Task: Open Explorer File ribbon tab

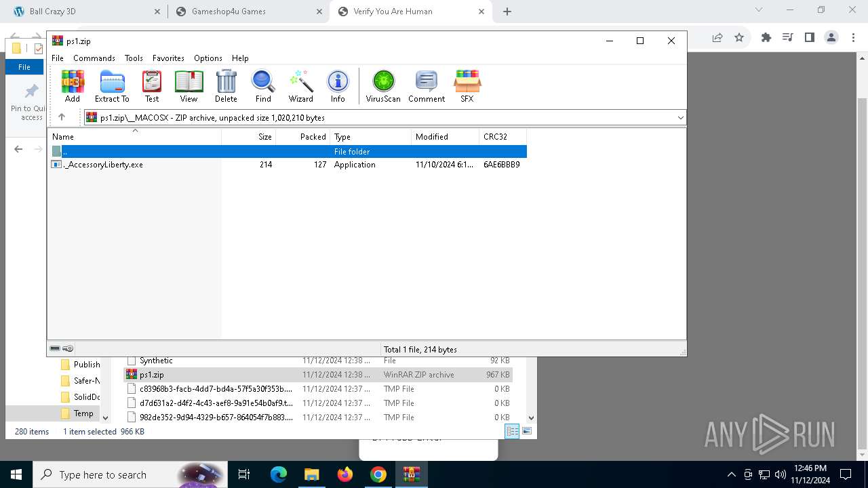Action: pyautogui.click(x=24, y=67)
